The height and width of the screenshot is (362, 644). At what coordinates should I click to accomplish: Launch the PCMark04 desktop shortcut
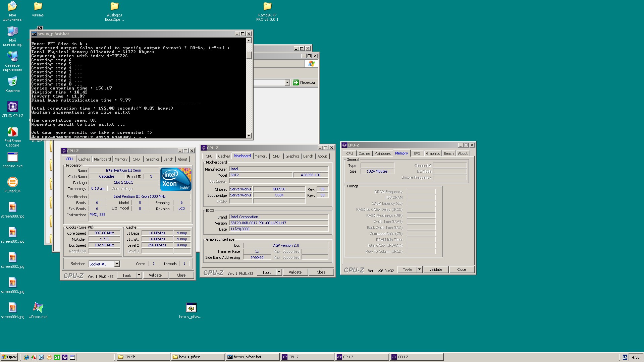(12, 185)
